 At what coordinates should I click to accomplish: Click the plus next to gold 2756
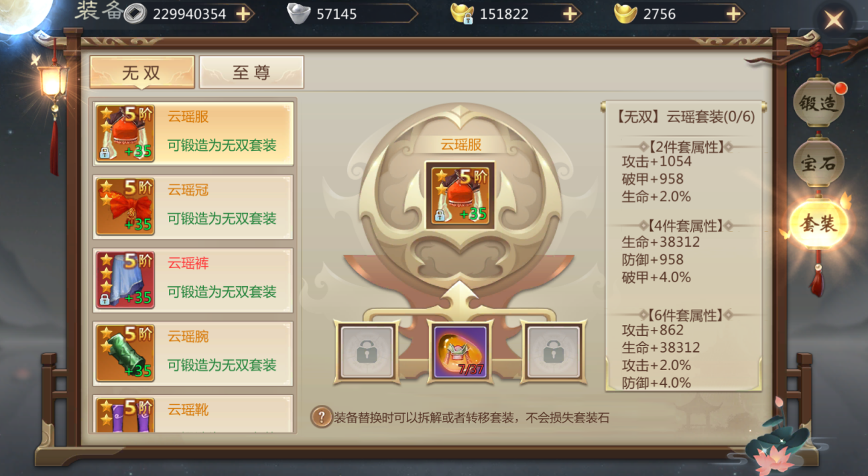click(734, 14)
